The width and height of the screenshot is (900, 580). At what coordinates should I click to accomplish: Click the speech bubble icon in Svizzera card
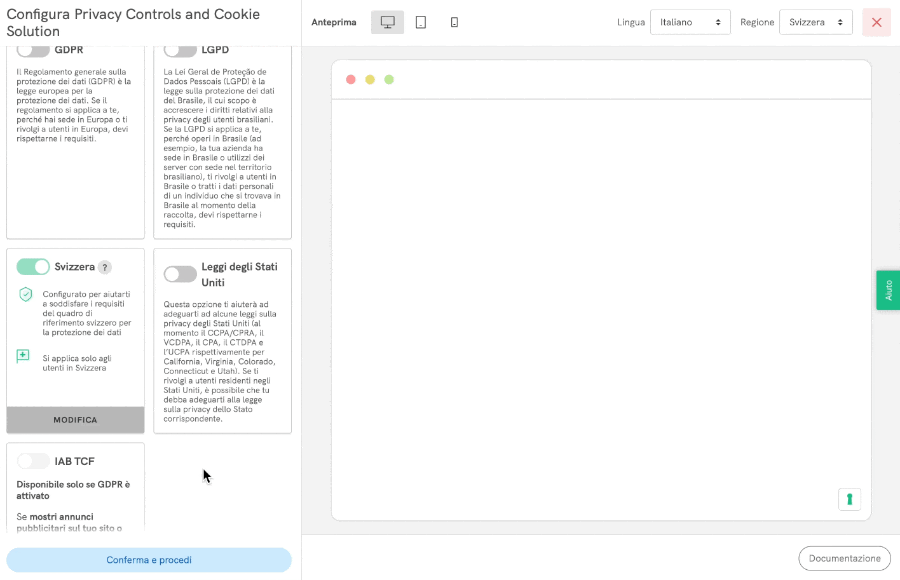24,356
